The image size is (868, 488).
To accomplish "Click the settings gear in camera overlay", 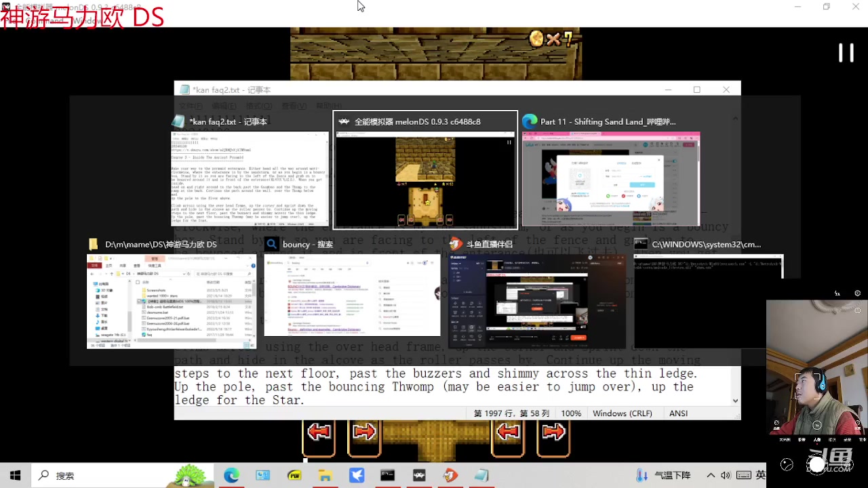I will coord(858,293).
